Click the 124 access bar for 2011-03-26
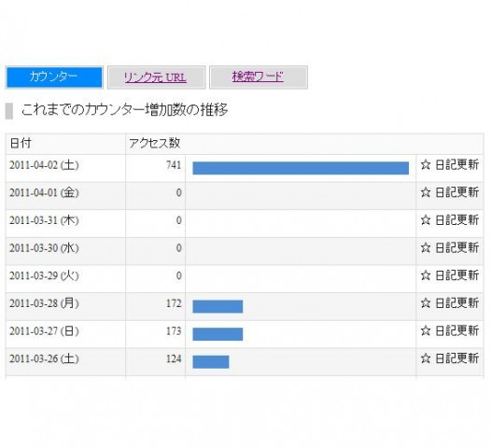Viewport: 491px width, 448px height. click(211, 362)
